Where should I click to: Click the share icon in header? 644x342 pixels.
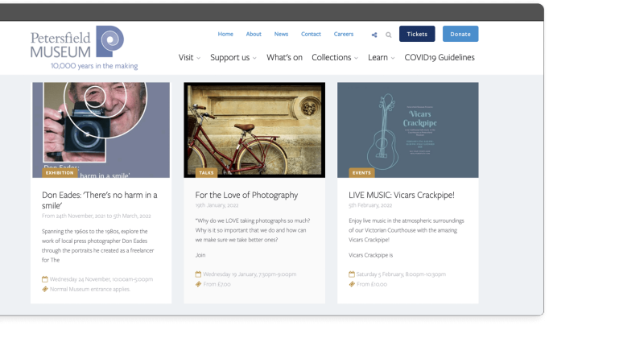tap(374, 35)
